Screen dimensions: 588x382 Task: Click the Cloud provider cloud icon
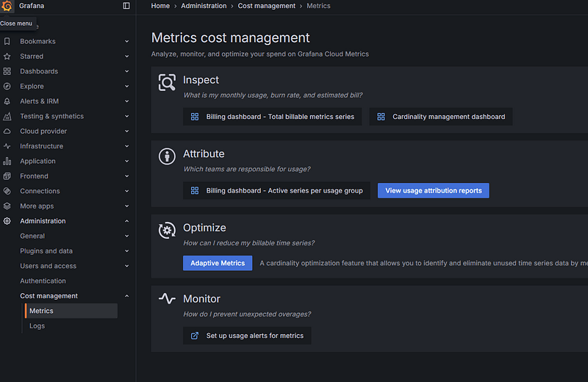[x=7, y=131]
